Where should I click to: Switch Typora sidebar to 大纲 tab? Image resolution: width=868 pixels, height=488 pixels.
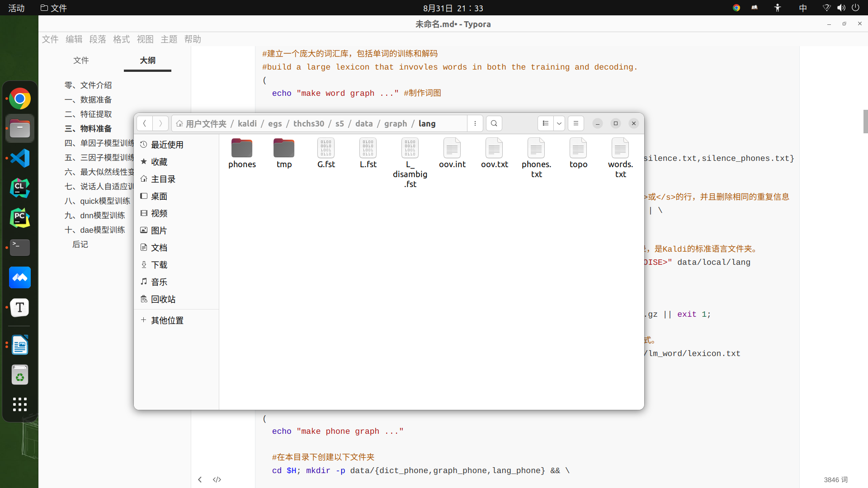[x=147, y=61]
